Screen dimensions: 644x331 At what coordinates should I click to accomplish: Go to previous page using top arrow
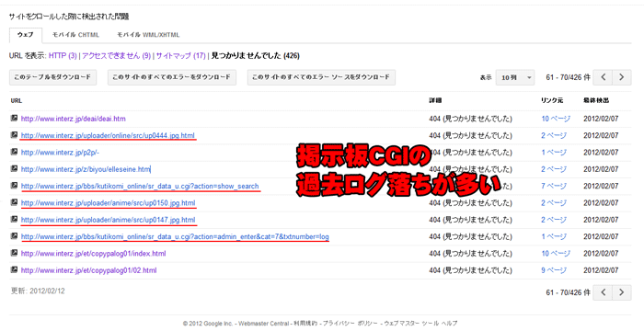[603, 77]
